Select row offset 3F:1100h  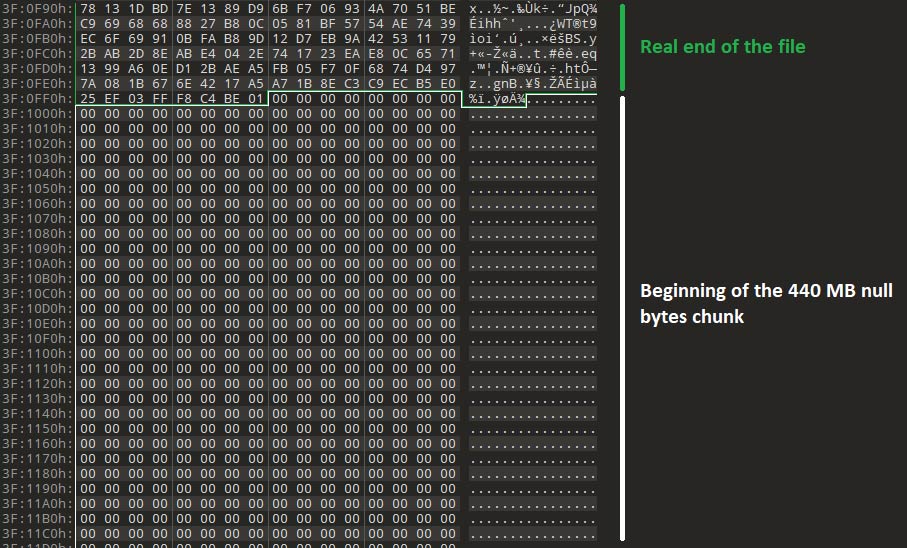click(x=35, y=354)
